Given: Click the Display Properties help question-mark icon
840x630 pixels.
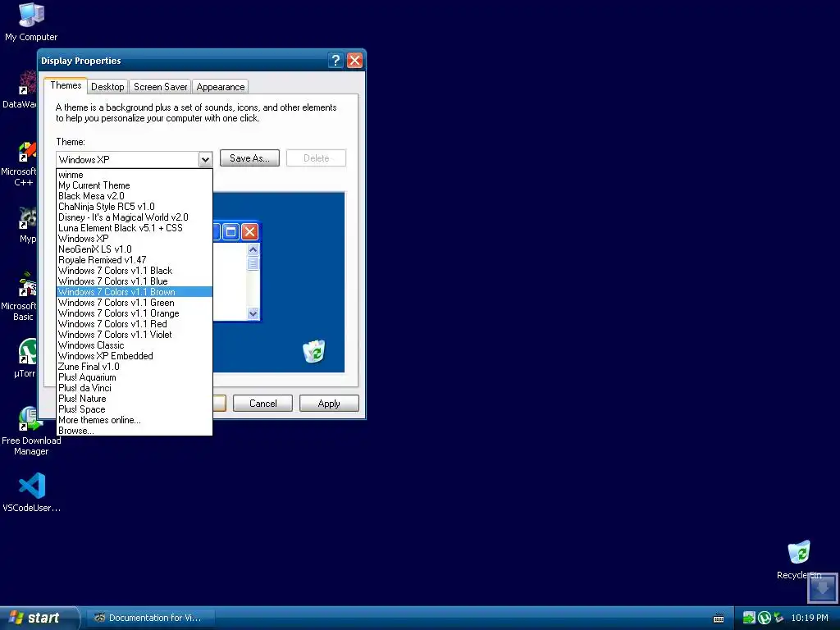Looking at the screenshot, I should point(336,61).
